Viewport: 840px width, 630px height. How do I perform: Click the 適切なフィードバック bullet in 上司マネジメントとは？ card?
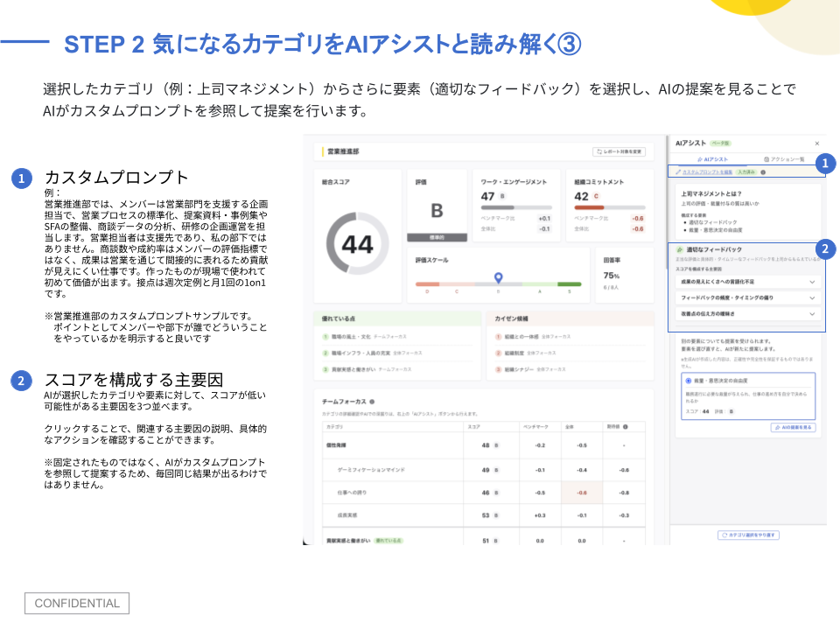[x=712, y=222]
